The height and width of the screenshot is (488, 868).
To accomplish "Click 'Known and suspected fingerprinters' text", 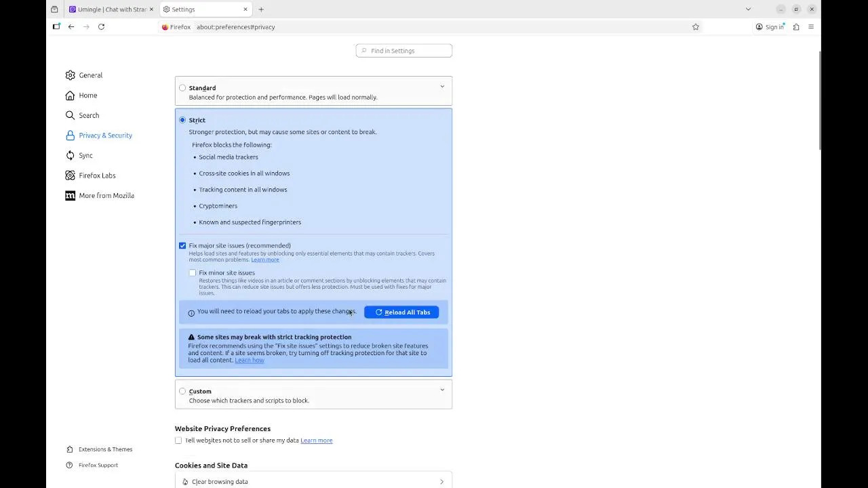I will pyautogui.click(x=250, y=222).
